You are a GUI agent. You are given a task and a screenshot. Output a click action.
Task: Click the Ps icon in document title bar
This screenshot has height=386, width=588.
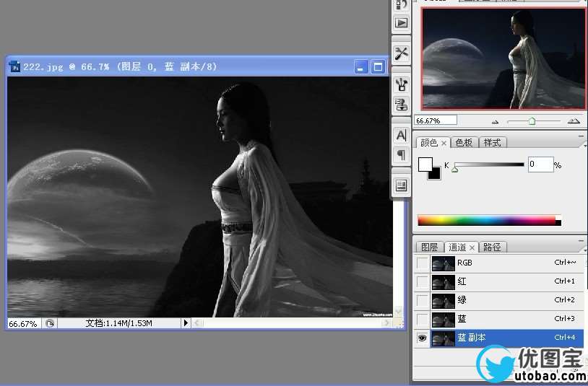(14, 66)
